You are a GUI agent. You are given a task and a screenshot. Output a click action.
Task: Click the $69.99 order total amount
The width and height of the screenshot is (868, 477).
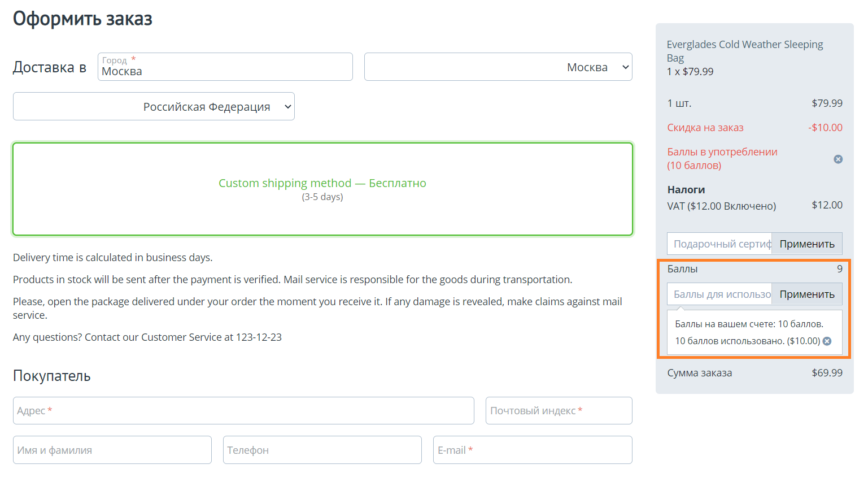tap(827, 373)
